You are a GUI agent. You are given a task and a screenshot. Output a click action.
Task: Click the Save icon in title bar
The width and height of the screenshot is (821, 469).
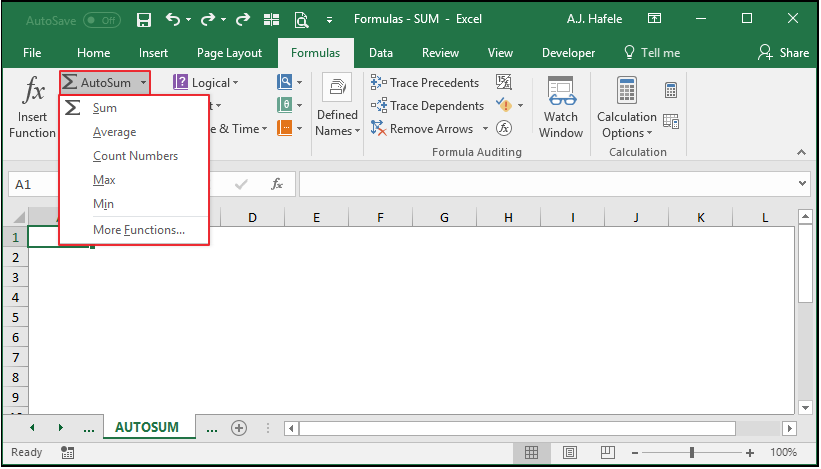[x=143, y=20]
